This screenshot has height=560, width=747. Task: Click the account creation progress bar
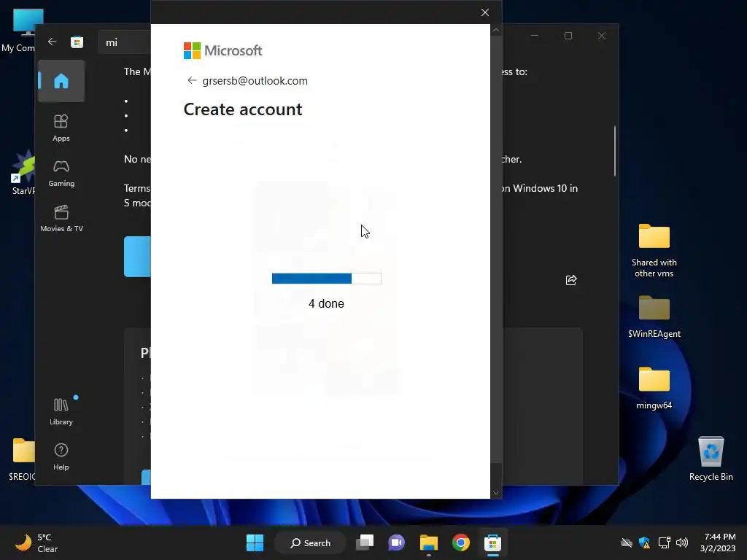[326, 279]
